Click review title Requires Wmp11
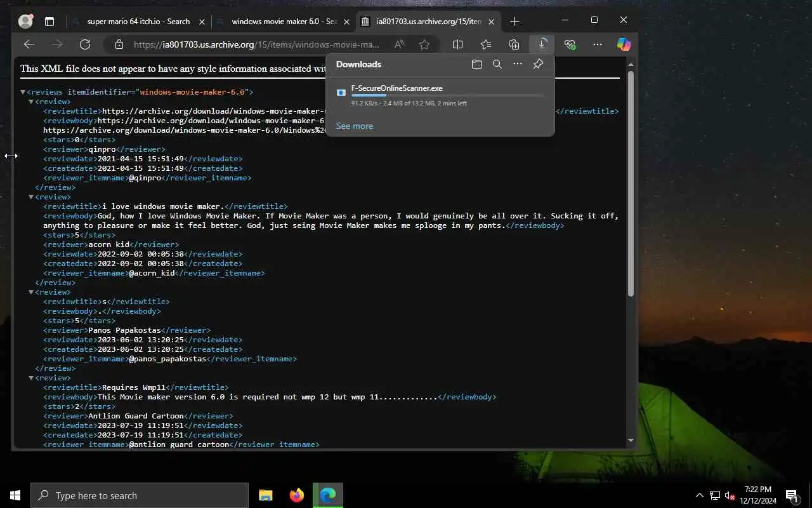 pyautogui.click(x=134, y=387)
